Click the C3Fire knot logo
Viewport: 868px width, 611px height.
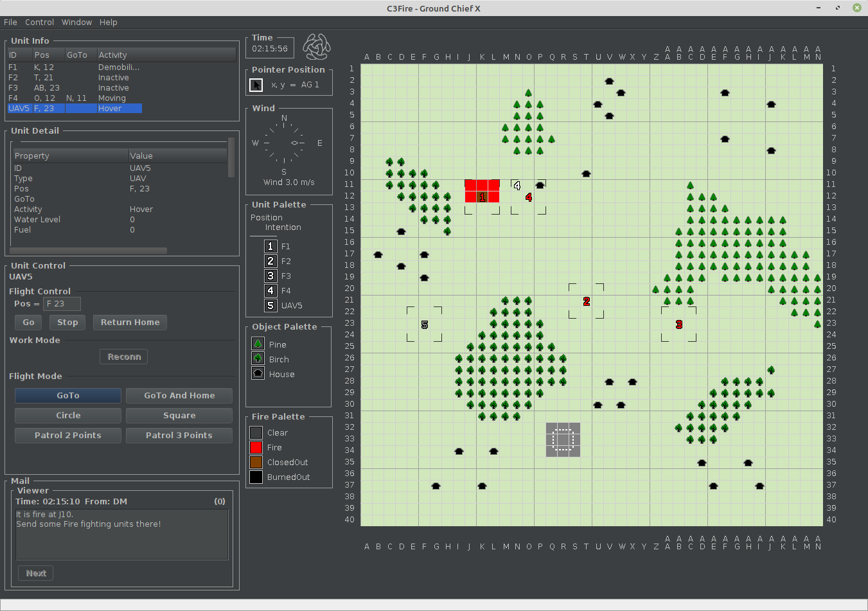[317, 47]
